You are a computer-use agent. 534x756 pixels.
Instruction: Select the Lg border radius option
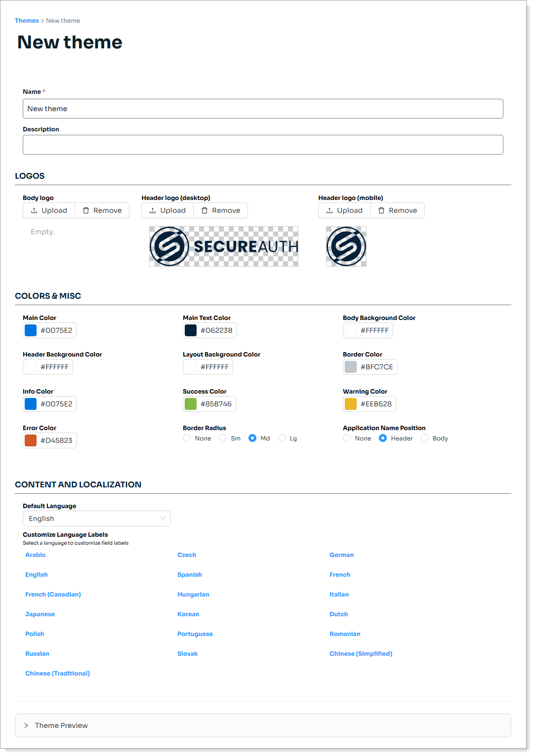(x=282, y=438)
